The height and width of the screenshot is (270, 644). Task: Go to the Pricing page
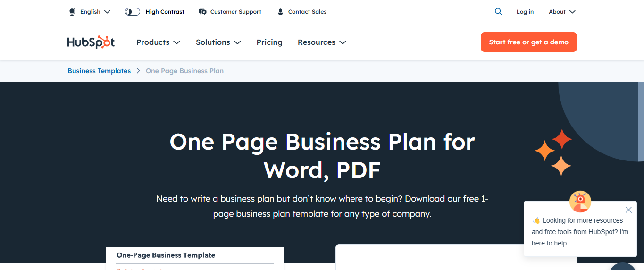[269, 42]
